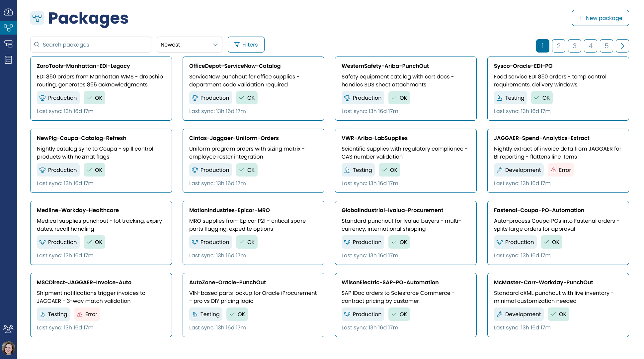Click Error badge on MSCDirect-JAGGAER-Invoice-Auto card
644x359 pixels.
[87, 314]
